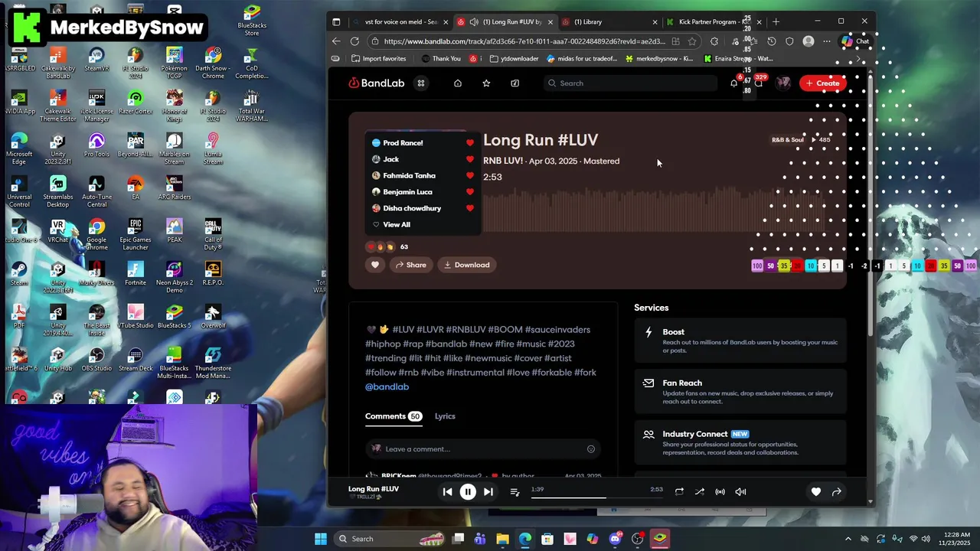Screen dimensions: 980x551
Task: Click the Share button under track
Action: pyautogui.click(x=411, y=265)
